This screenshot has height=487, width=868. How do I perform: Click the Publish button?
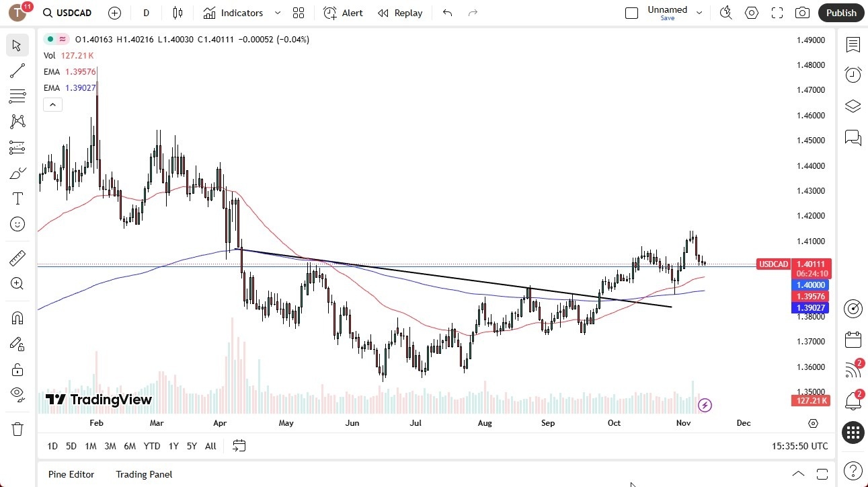tap(840, 13)
